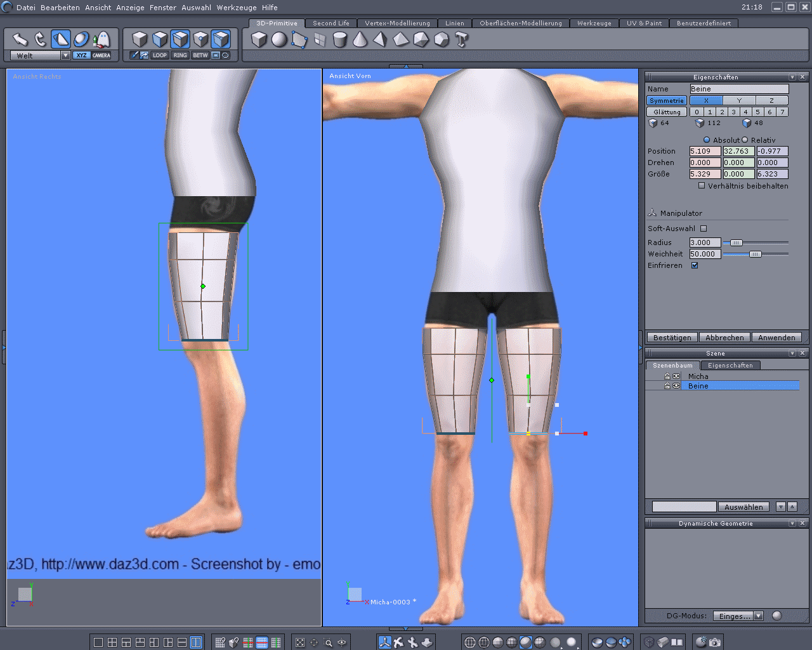Open the Bearbeiten menu
Screen dimensions: 812x650
(60, 8)
